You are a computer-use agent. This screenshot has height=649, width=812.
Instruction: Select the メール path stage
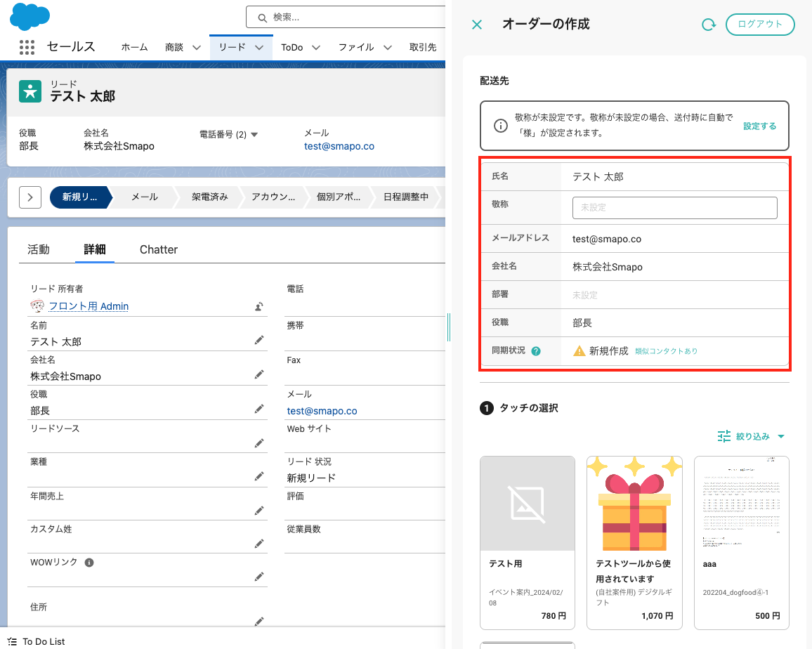[145, 197]
